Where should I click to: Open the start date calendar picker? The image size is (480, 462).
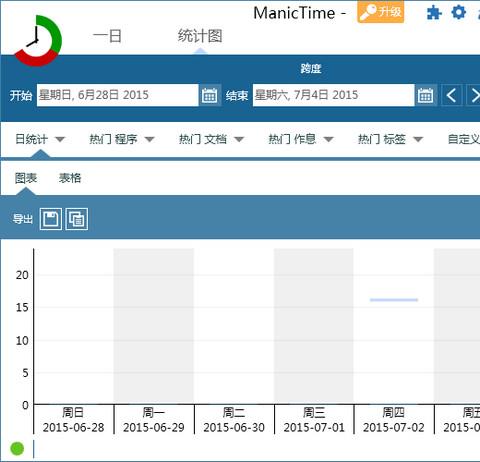click(210, 96)
